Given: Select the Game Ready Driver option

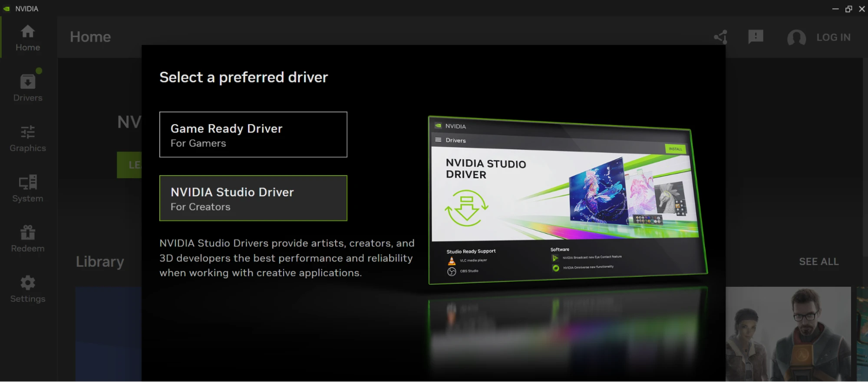Looking at the screenshot, I should pyautogui.click(x=253, y=135).
